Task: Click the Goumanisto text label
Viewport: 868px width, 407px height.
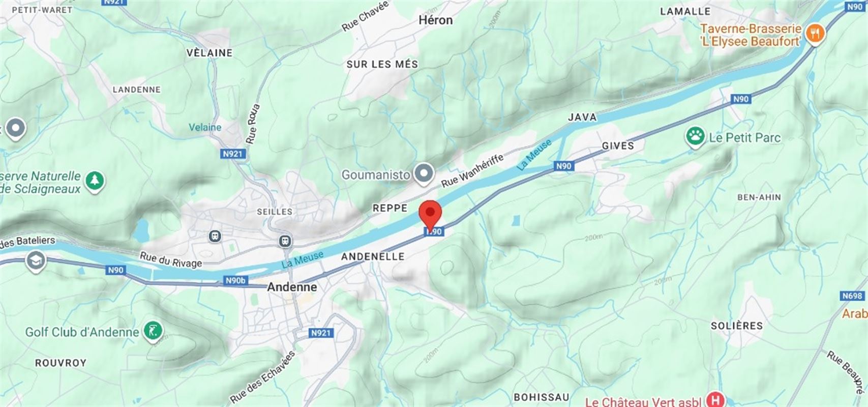Action: pos(376,175)
